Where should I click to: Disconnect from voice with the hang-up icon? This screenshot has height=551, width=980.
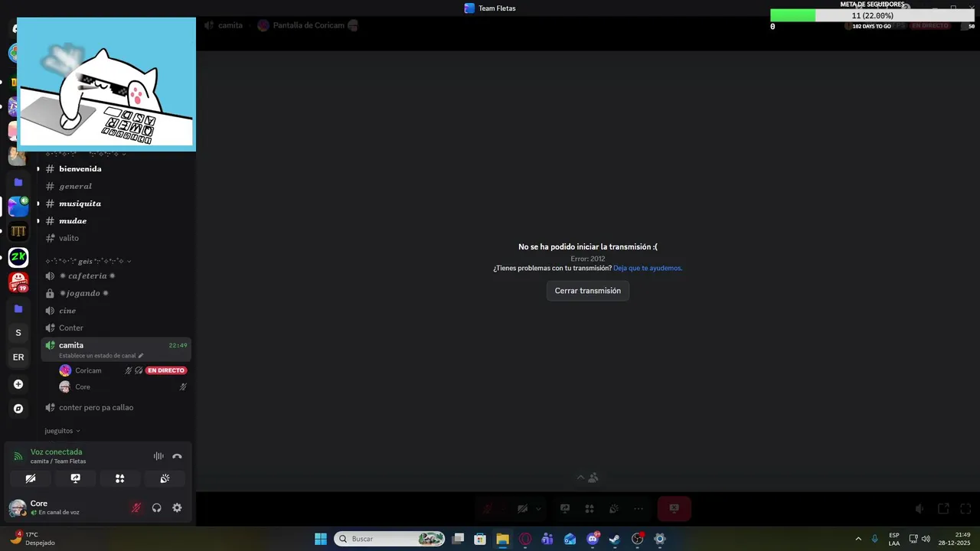(x=177, y=456)
